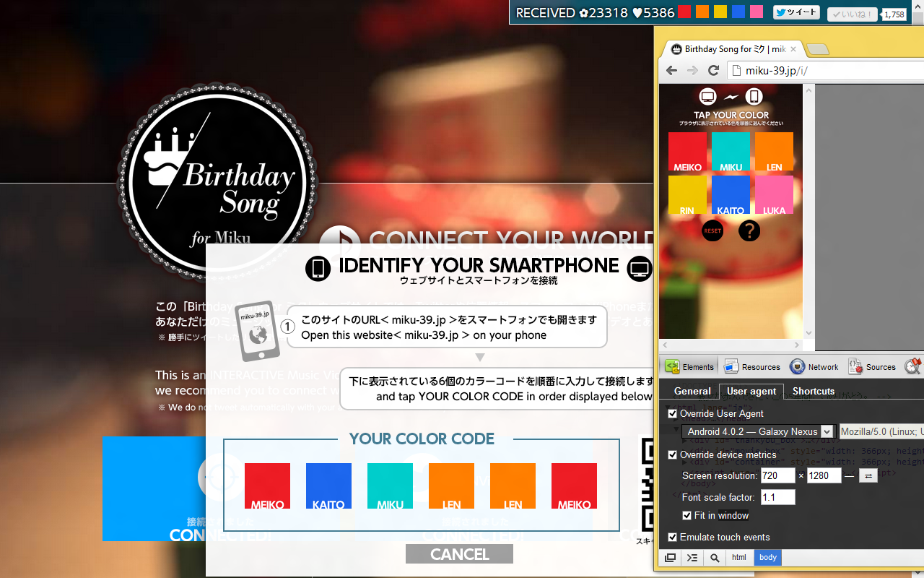Click the phone icon beside IDENTIFY YOUR SMARTPHONE
This screenshot has width=924, height=578.
318,268
